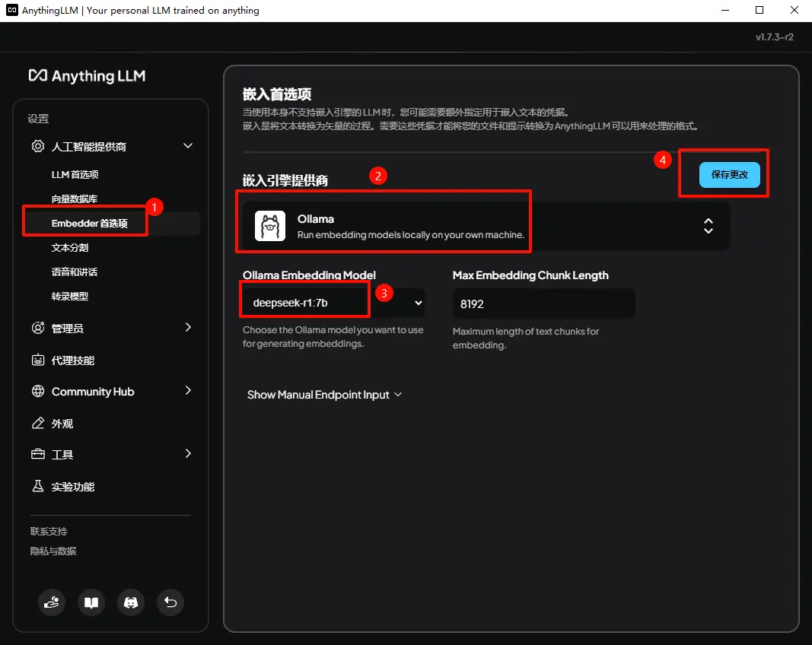Expand Show Manual Endpoint Input

point(324,395)
